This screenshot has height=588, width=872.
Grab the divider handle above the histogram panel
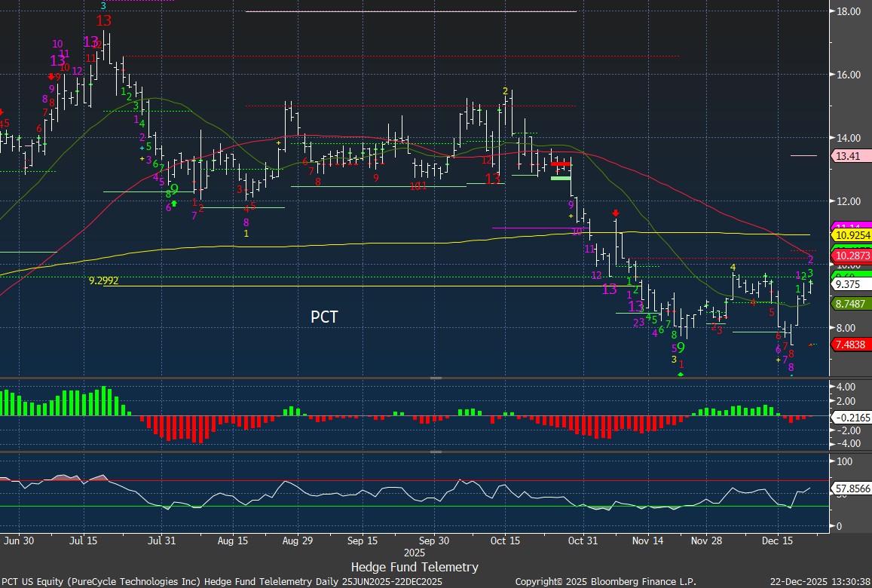436,378
